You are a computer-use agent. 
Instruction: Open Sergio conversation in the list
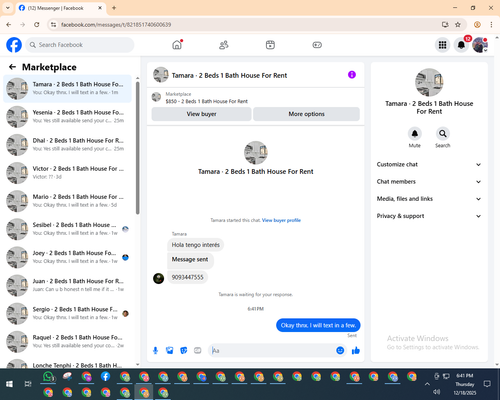coord(67,313)
